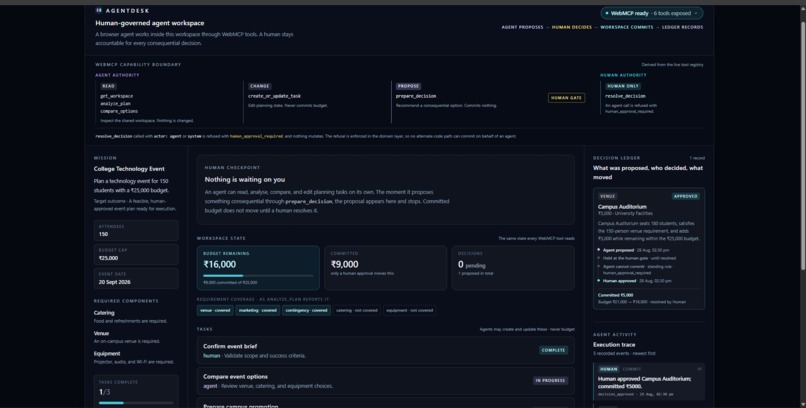This screenshot has height=408, width=806.
Task: Select resolve_decision under the HUMAN ONLY badge
Action: coord(625,96)
